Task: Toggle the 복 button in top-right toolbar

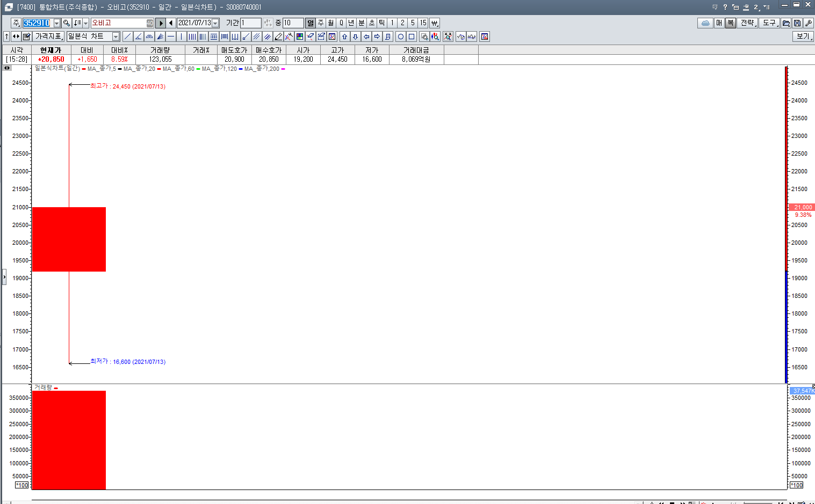Action: coord(731,23)
